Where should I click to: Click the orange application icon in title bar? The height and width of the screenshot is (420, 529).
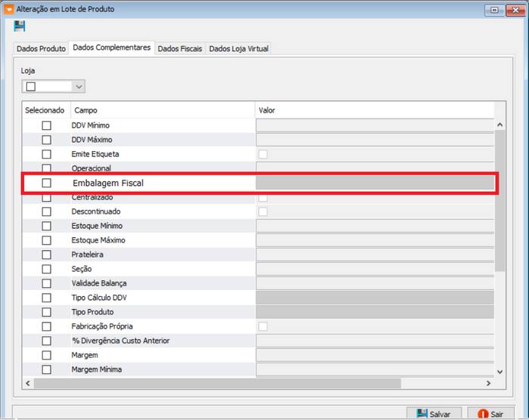(9, 10)
